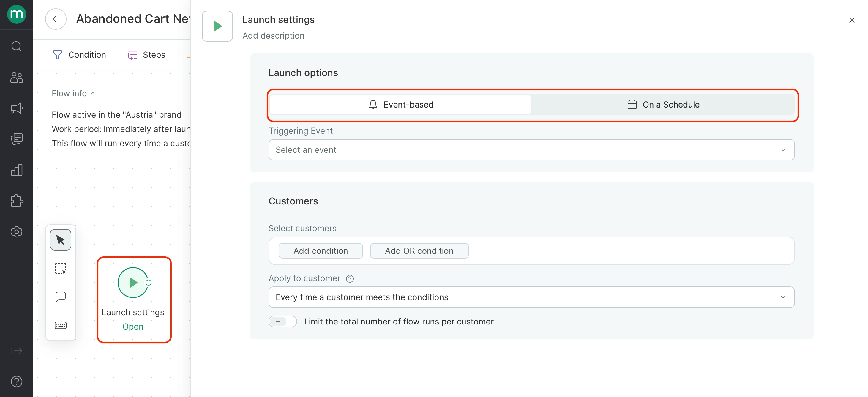The height and width of the screenshot is (397, 868).
Task: Click Add description under the panel title
Action: click(x=273, y=36)
